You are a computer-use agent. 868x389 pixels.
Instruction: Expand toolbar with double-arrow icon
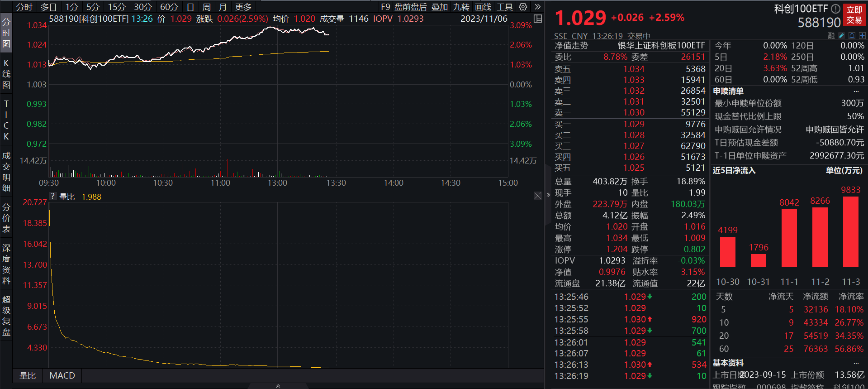pos(537,7)
